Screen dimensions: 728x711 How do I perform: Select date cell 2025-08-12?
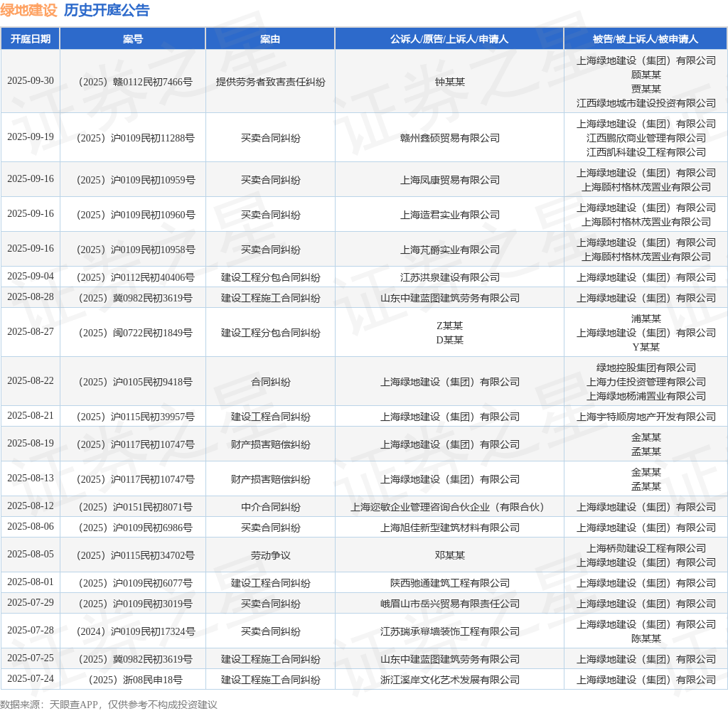coord(31,506)
